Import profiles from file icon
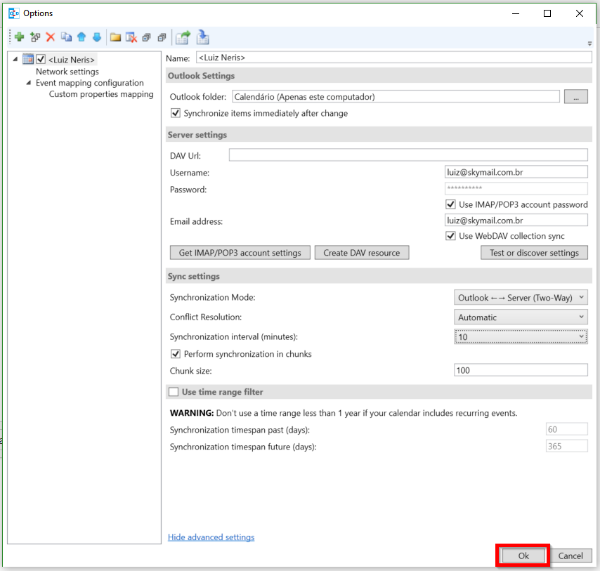Image resolution: width=600 pixels, height=571 pixels. [x=202, y=37]
